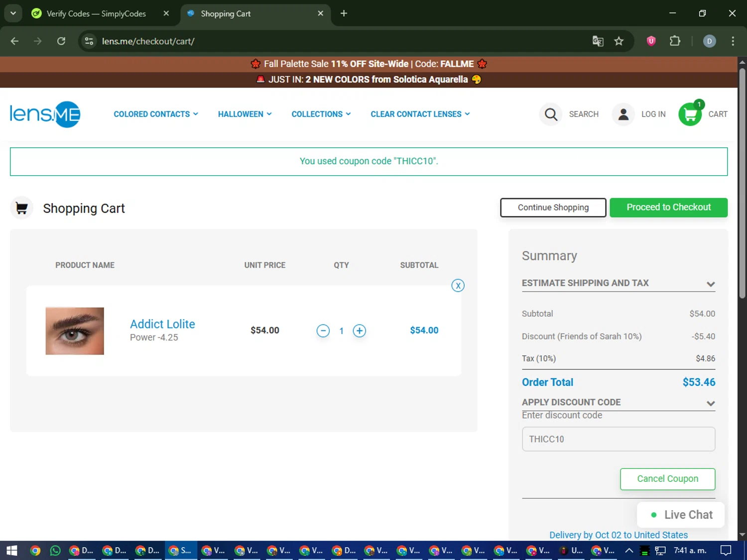Click the translate page icon
Viewport: 747px width, 560px height.
point(598,41)
